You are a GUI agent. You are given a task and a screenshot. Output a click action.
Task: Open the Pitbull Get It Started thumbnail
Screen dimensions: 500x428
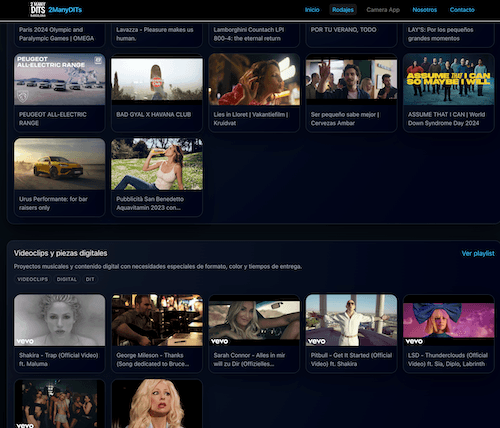coord(351,320)
